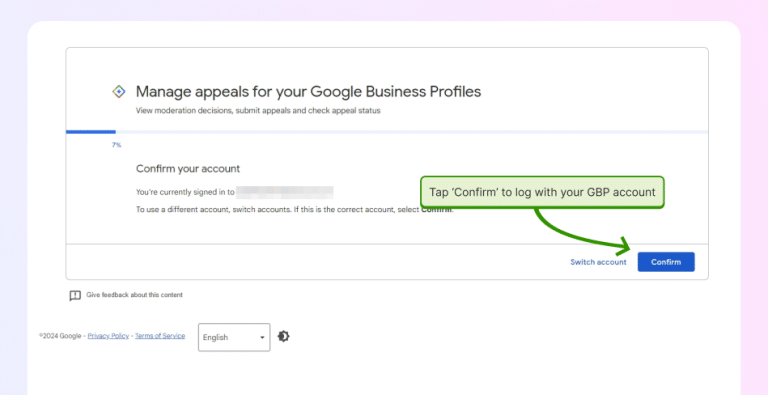Toggle dark mode brightness icon
The height and width of the screenshot is (395, 768).
[x=284, y=336]
